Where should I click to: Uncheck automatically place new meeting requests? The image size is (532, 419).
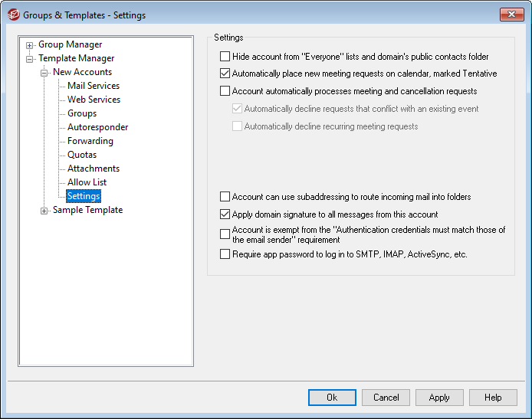pyautogui.click(x=225, y=74)
